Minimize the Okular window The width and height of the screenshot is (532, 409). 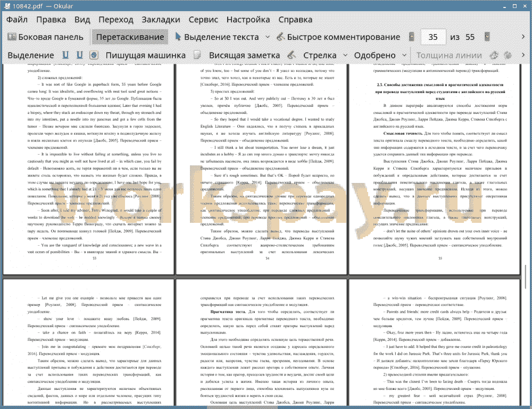(x=504, y=6)
